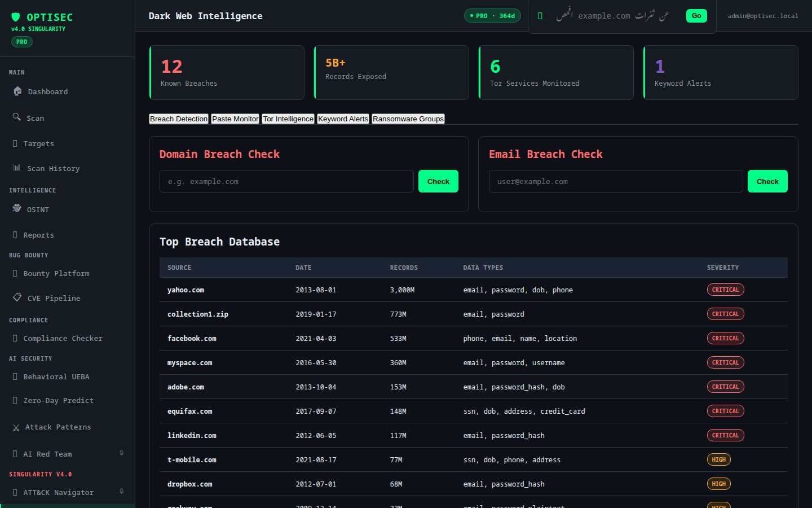This screenshot has height=508, width=812.
Task: Focus the user@example.com email field
Action: [616, 181]
